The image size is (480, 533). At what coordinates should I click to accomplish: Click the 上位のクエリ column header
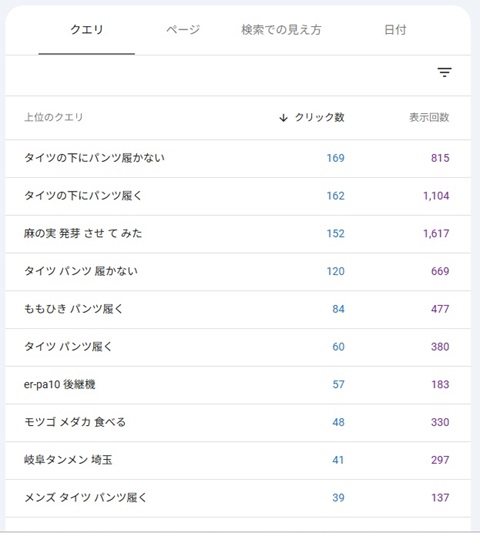click(54, 117)
